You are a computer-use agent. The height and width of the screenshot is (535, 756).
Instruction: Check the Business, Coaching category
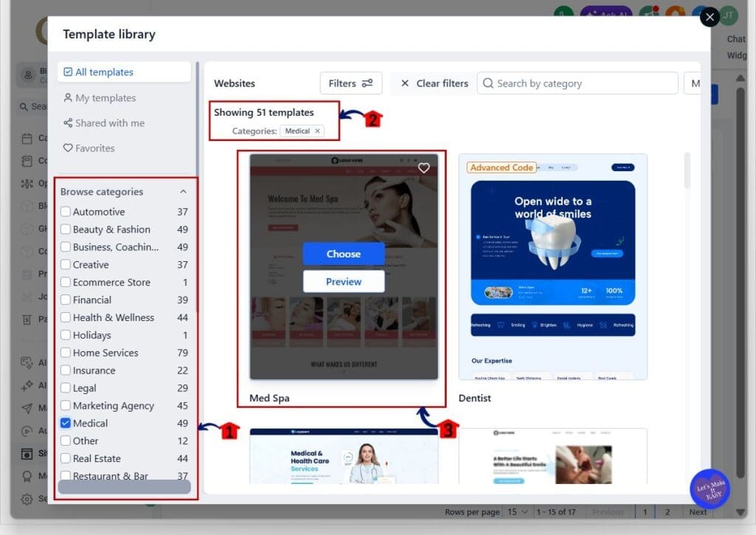pyautogui.click(x=66, y=246)
